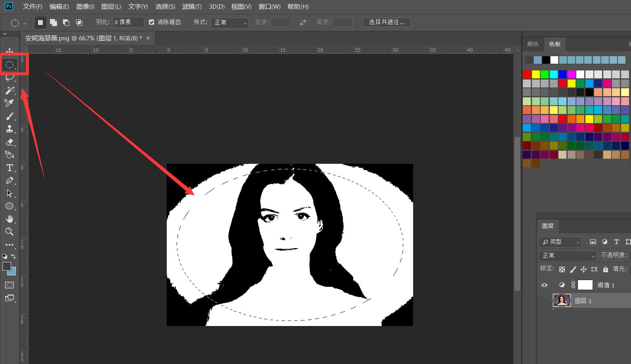Toggle lock image pixels brush icon
Screen dimensions: 631x364
coord(573,269)
